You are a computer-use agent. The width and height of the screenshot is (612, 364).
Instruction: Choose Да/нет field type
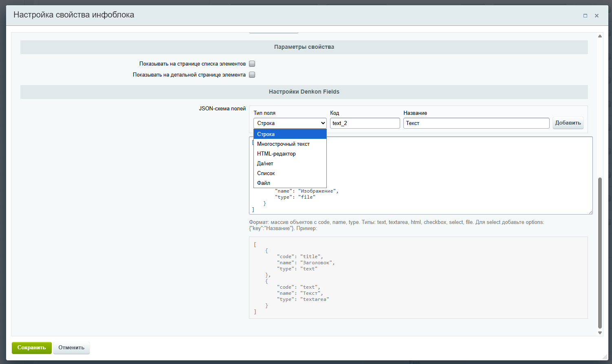(290, 163)
